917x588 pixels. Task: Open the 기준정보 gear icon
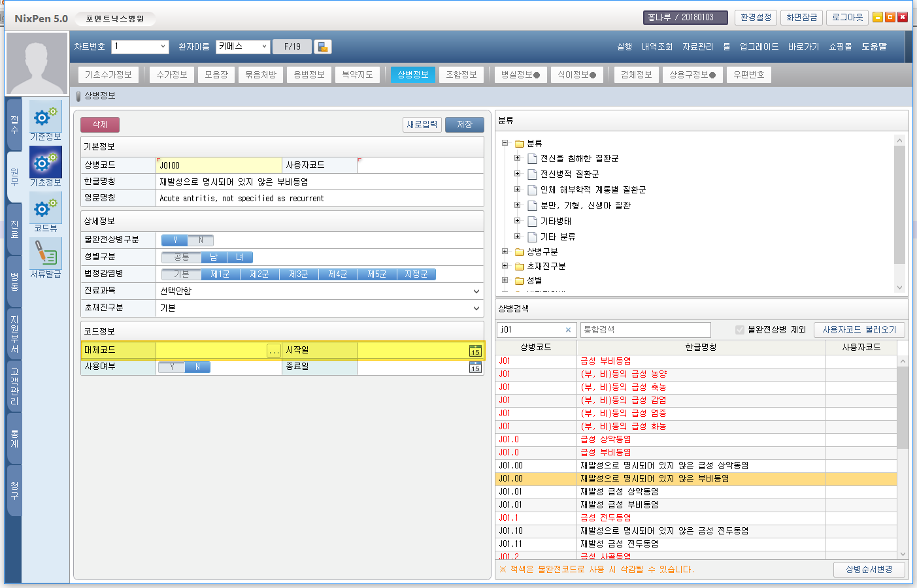point(45,117)
